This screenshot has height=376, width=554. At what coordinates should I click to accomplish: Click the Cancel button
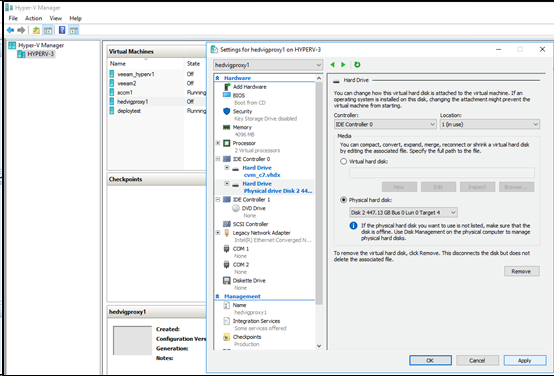477,360
